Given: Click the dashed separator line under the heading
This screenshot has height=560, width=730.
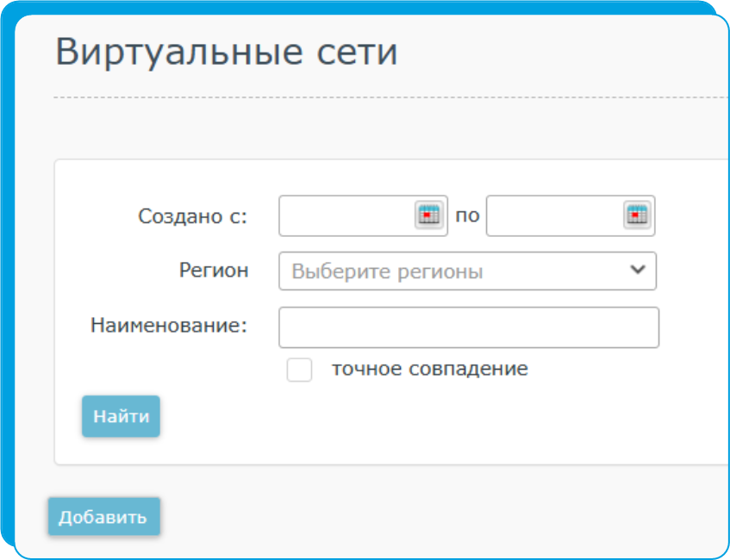Looking at the screenshot, I should coord(391,97).
